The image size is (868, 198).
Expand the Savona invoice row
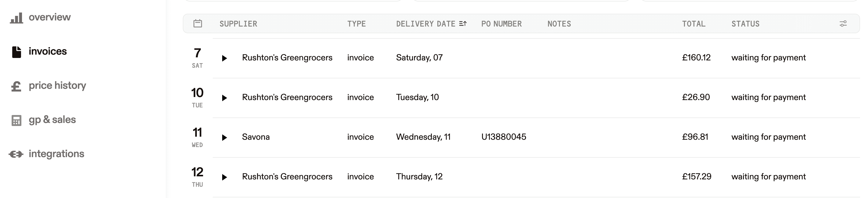coord(224,138)
